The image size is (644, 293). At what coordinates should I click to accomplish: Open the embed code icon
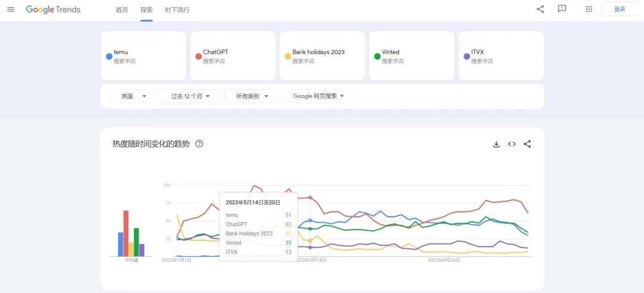point(512,144)
